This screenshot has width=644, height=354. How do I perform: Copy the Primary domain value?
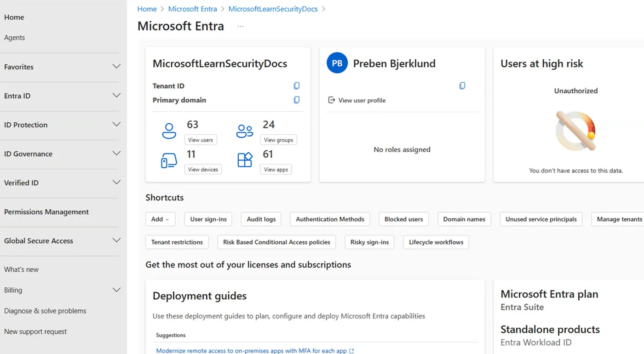point(297,100)
